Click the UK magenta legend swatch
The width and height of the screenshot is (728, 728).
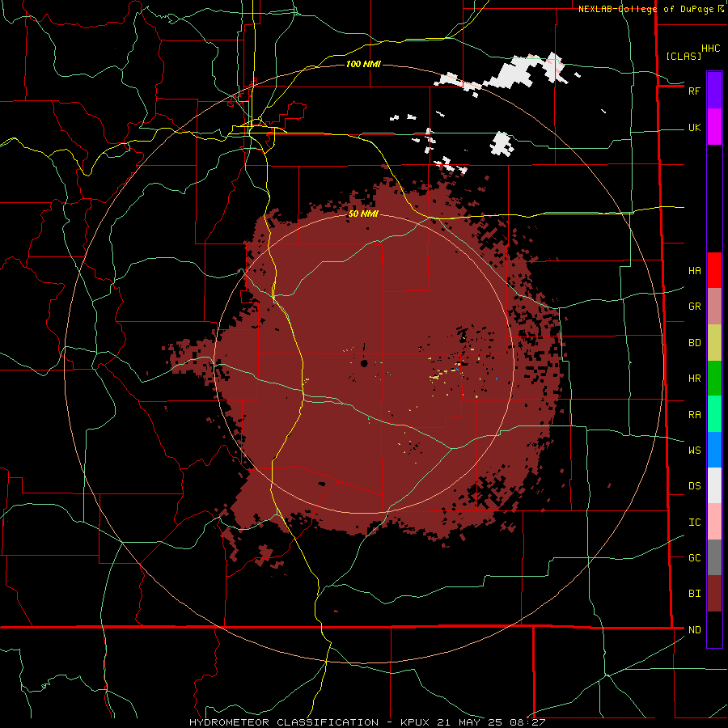click(714, 127)
